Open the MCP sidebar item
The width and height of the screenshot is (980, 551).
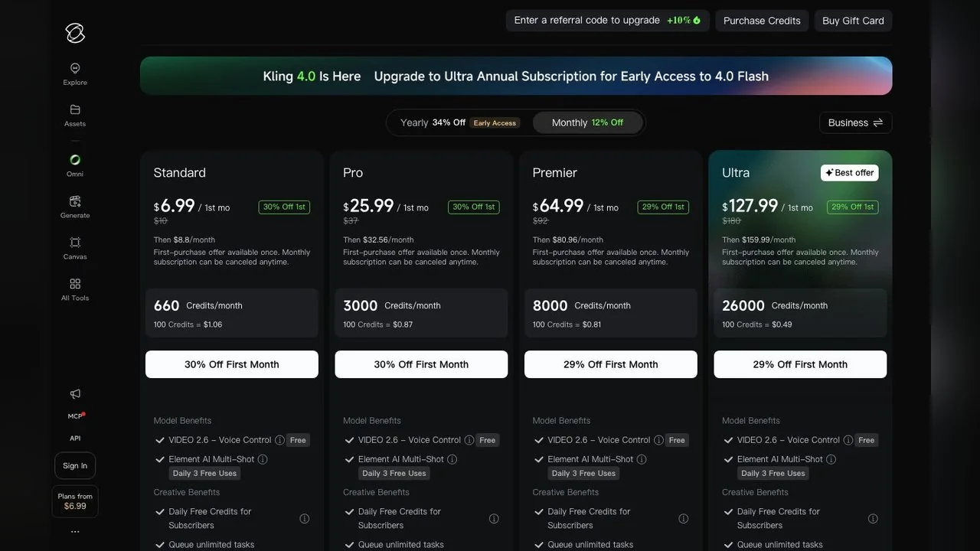click(x=75, y=416)
